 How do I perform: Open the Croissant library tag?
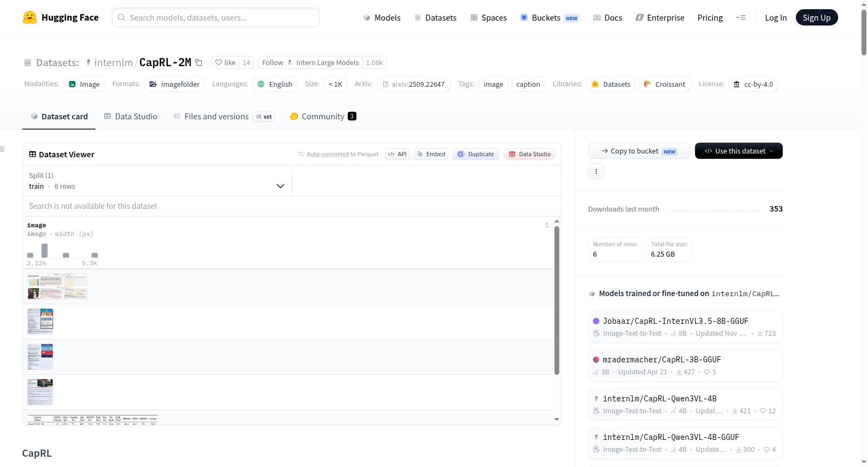pyautogui.click(x=665, y=84)
